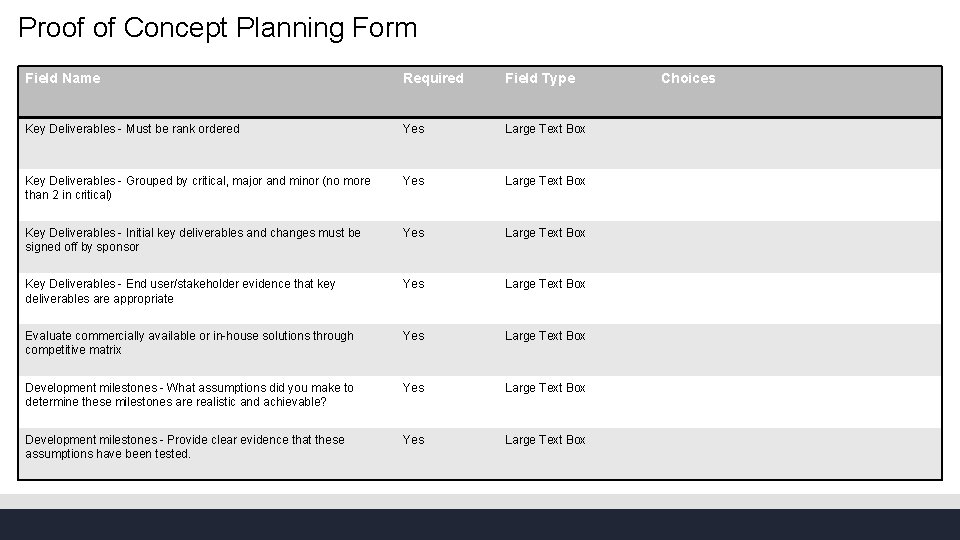Select Large Text Box in the sponsor sign-off row
The width and height of the screenshot is (960, 540).
pyautogui.click(x=545, y=233)
